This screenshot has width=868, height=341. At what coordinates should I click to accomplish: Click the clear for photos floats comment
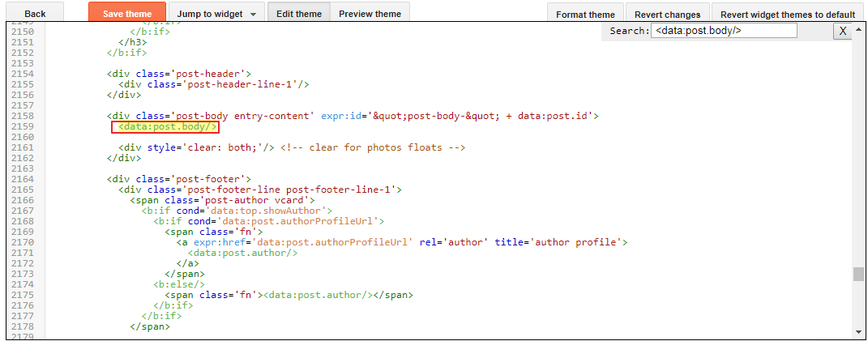tap(373, 147)
